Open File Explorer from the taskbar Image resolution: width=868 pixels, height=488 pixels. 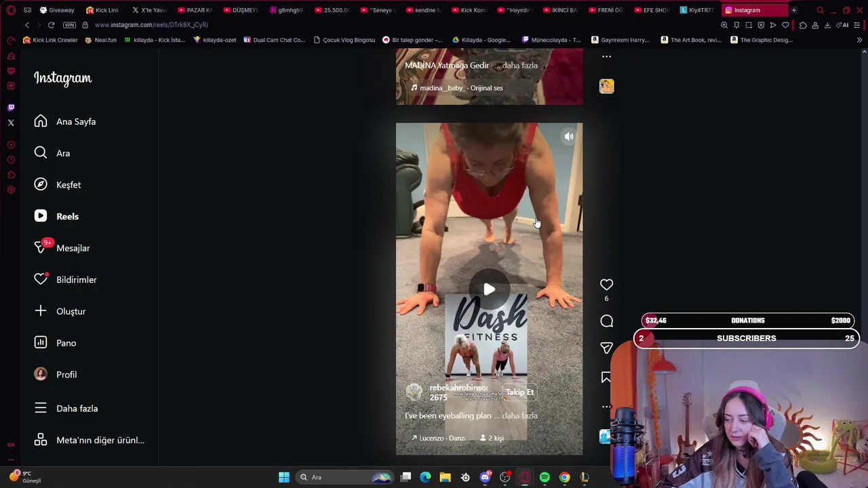(x=445, y=477)
